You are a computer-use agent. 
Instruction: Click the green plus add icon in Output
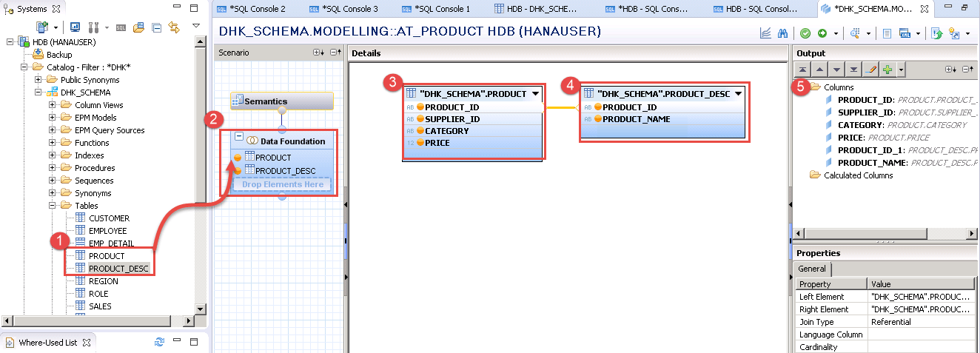pyautogui.click(x=887, y=69)
